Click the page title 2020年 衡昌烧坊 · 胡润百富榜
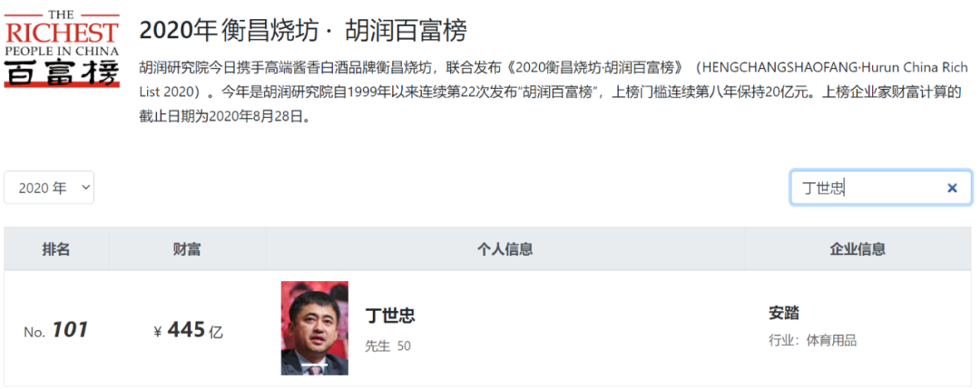The height and width of the screenshot is (389, 980). (x=303, y=31)
